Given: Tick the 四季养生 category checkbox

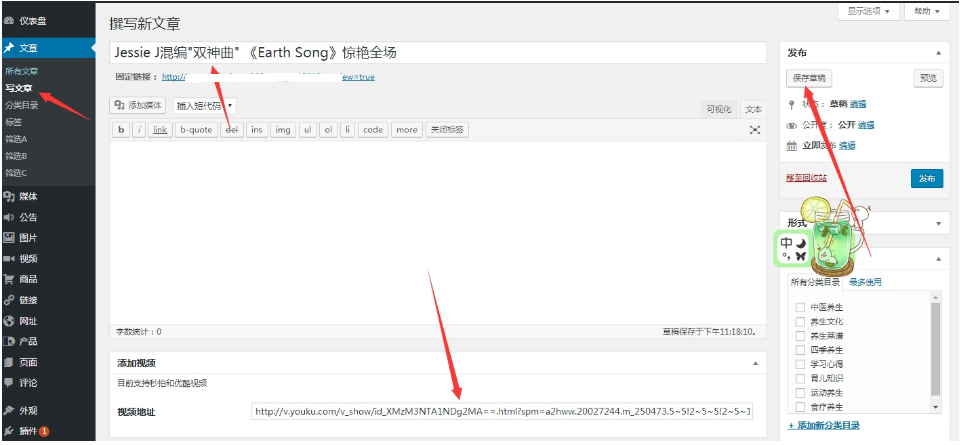Looking at the screenshot, I should point(800,351).
